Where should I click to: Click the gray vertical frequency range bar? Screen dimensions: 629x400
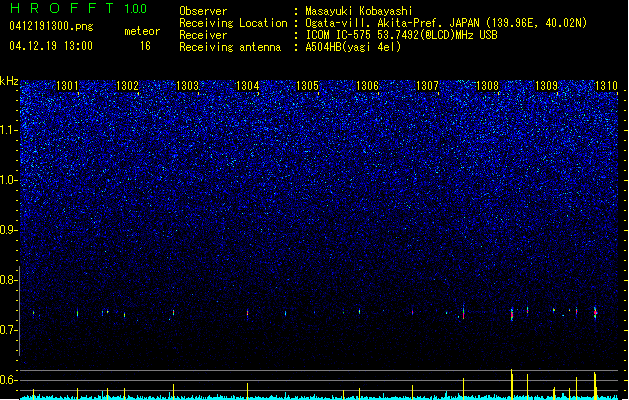tap(19, 311)
